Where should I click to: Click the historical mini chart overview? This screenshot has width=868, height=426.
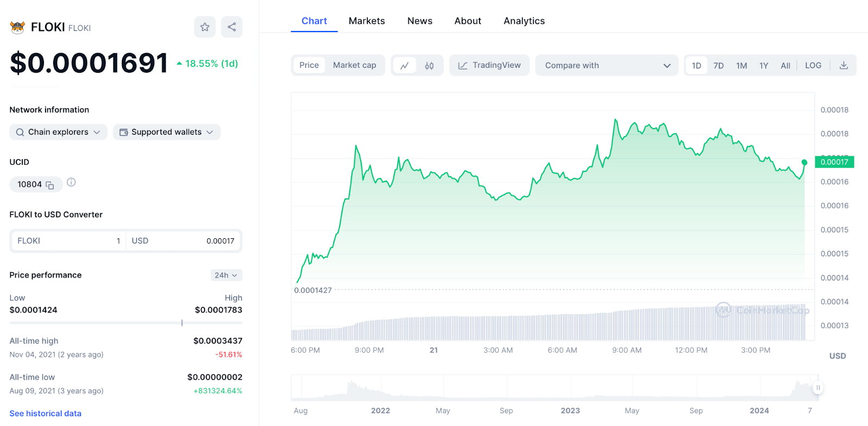[x=554, y=387]
